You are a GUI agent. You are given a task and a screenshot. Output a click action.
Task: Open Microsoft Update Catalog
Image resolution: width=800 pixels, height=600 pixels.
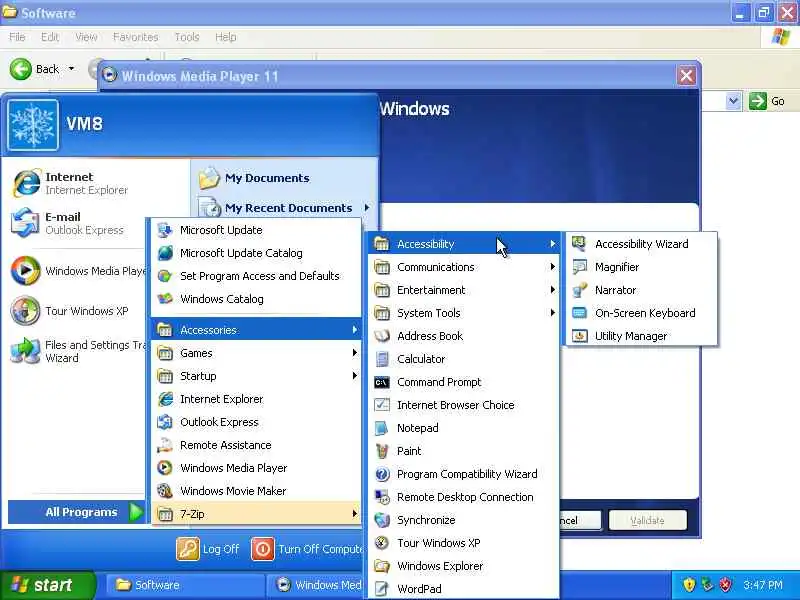click(257, 253)
